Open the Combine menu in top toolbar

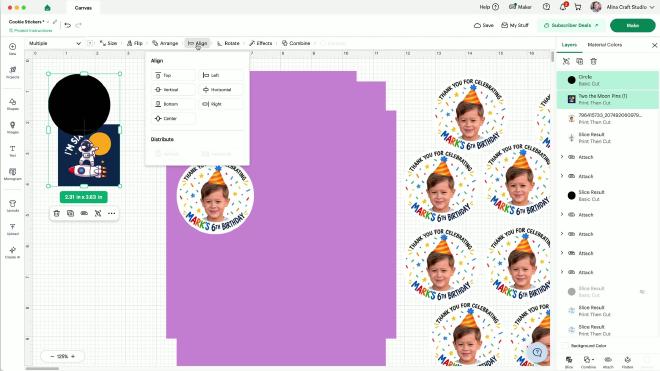click(x=296, y=43)
